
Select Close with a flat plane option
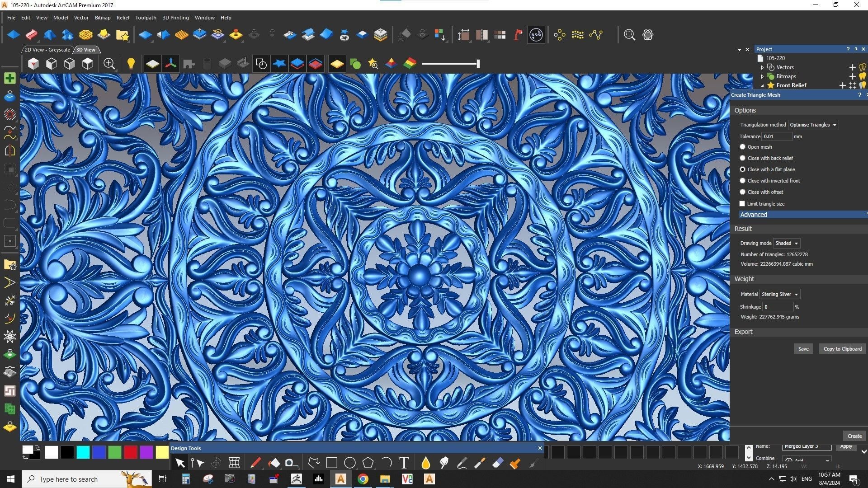(x=742, y=169)
